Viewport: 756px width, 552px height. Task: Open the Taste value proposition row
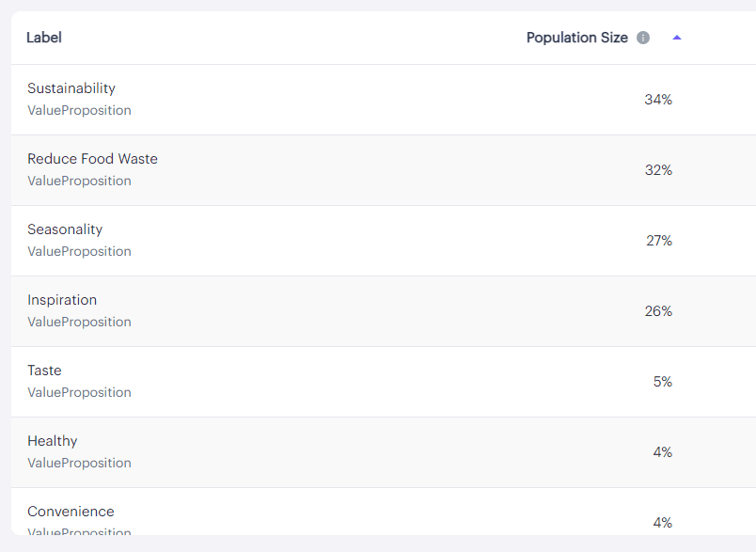click(x=384, y=382)
